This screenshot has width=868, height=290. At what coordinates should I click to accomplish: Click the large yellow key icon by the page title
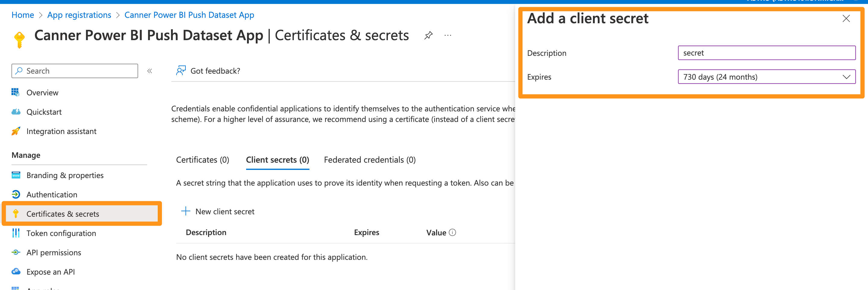click(x=19, y=40)
